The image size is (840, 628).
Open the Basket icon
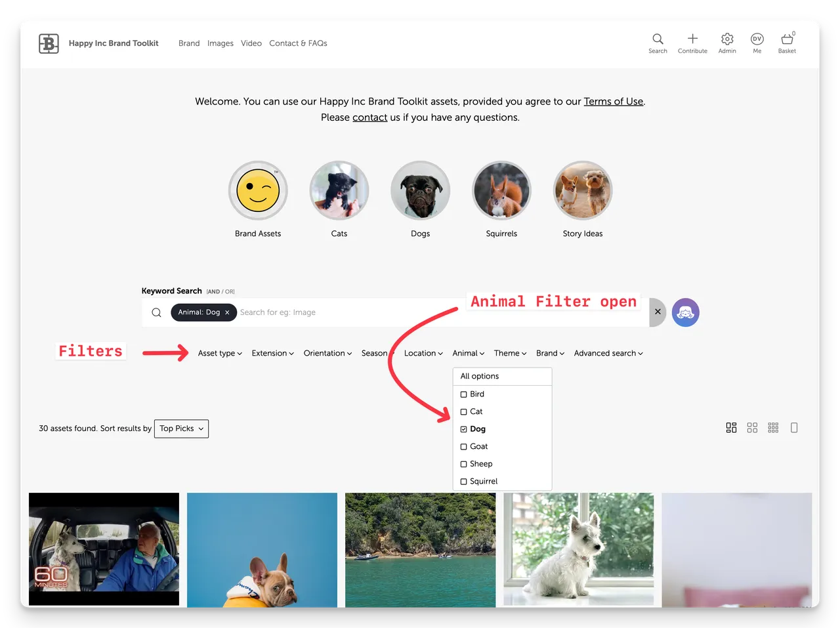(x=787, y=39)
